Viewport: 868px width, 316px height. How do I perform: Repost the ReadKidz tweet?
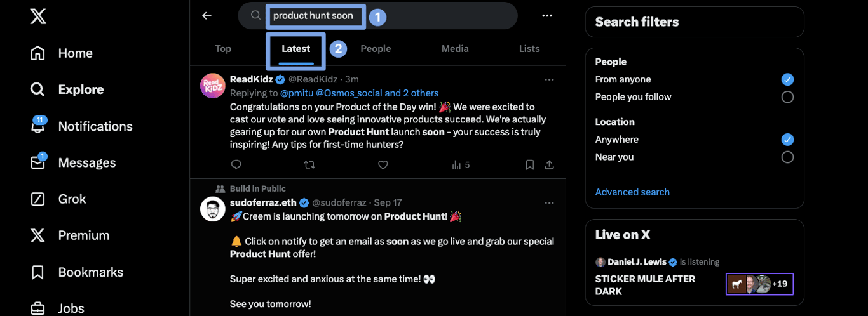309,165
